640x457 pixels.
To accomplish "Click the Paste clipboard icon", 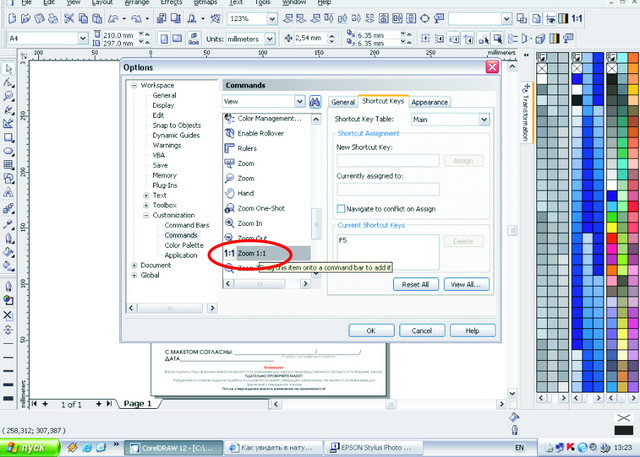I will pos(97,18).
